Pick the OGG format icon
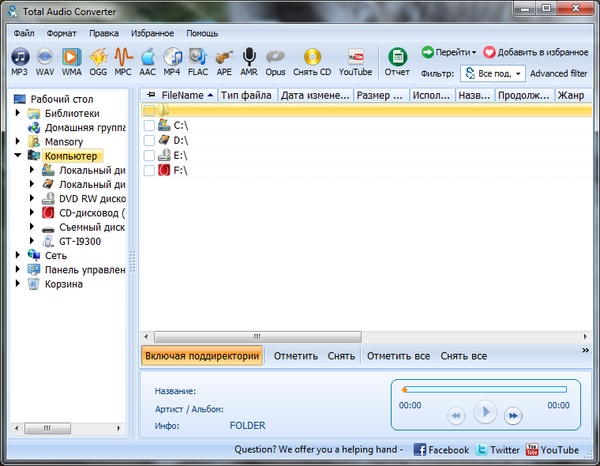This screenshot has width=600, height=466. [x=97, y=60]
